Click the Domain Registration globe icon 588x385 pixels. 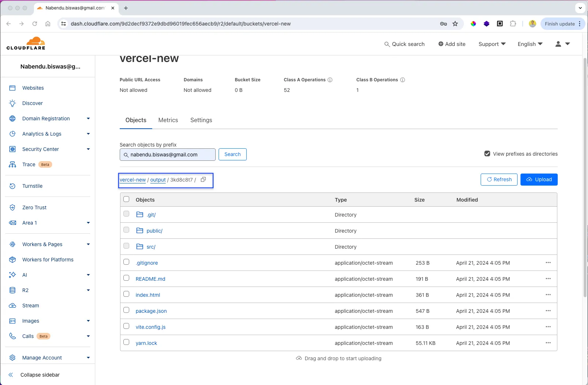click(x=12, y=118)
